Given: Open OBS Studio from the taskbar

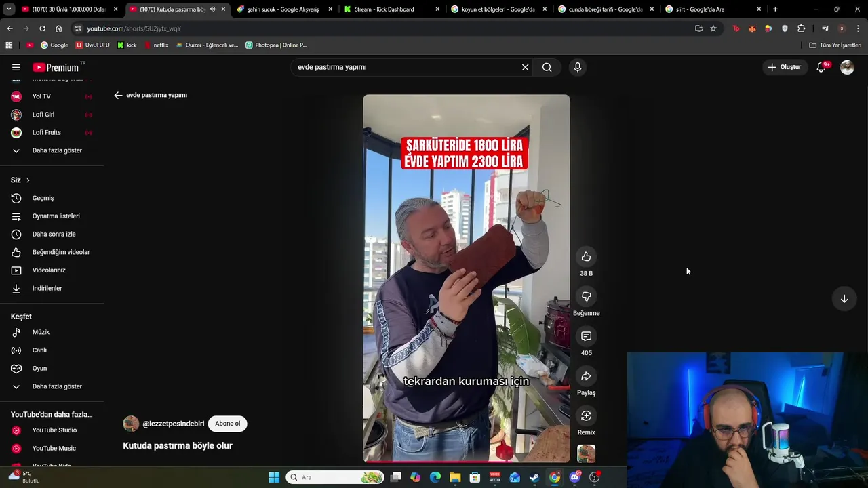Looking at the screenshot, I should click(x=595, y=477).
